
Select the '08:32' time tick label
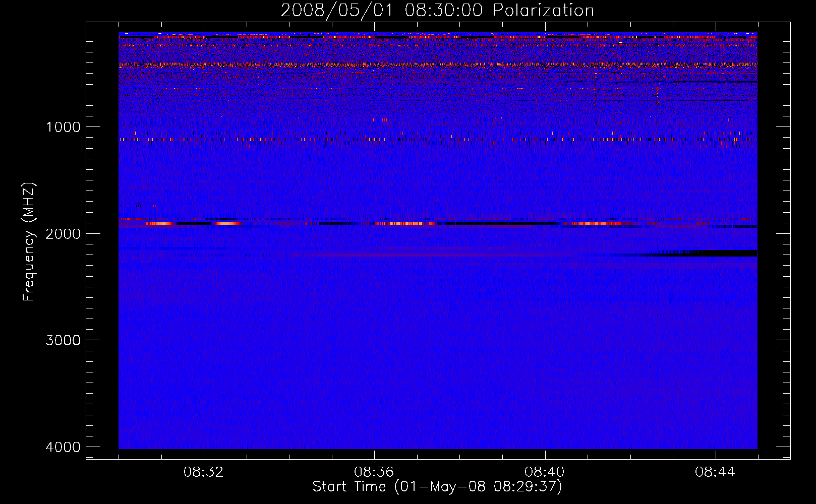204,472
